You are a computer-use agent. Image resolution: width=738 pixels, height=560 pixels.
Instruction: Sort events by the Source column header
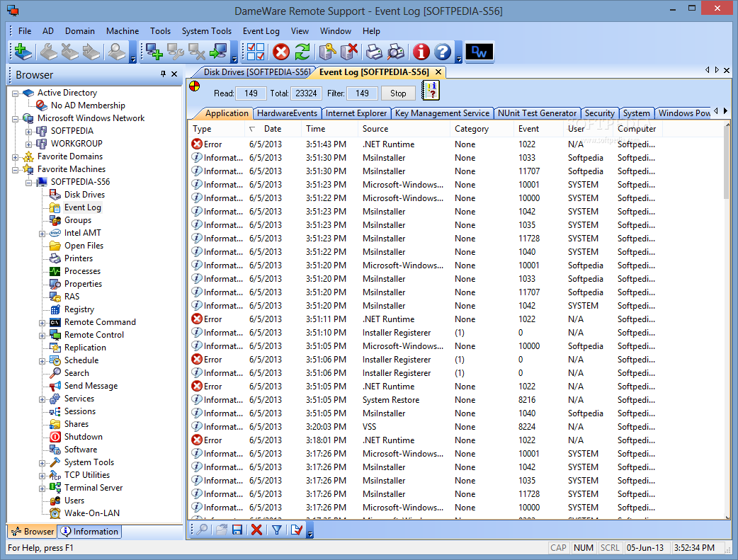[x=404, y=128]
